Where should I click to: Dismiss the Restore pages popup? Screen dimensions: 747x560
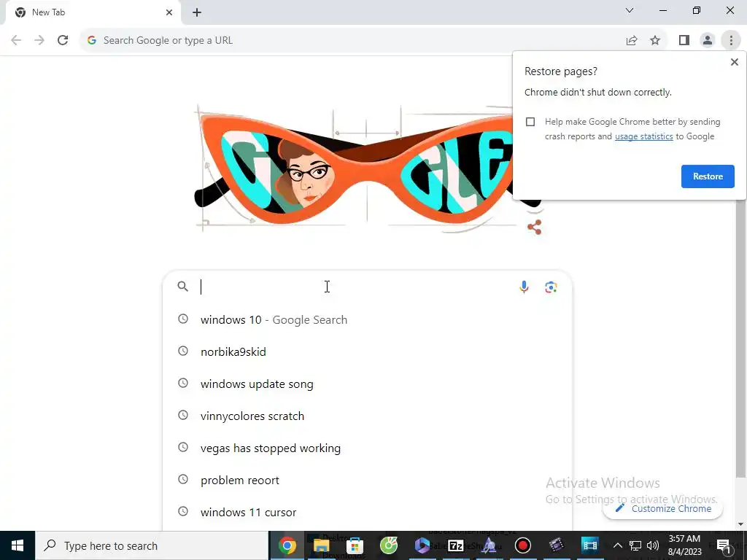click(734, 62)
